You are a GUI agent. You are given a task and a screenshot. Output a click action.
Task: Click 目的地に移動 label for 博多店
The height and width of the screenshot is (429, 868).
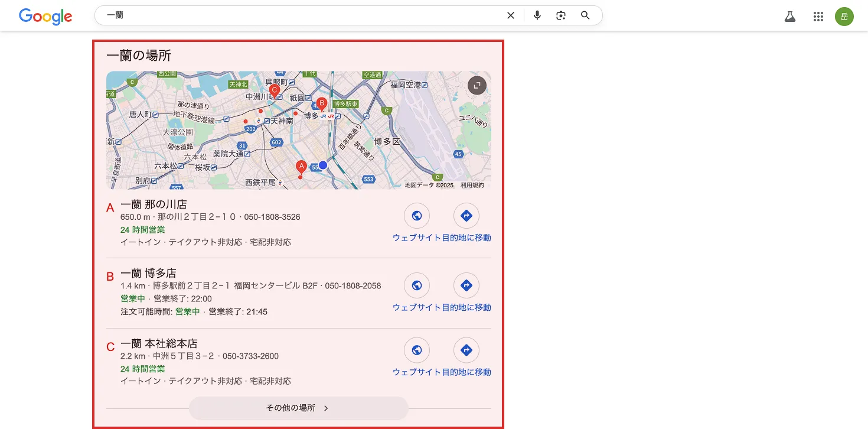(x=466, y=307)
